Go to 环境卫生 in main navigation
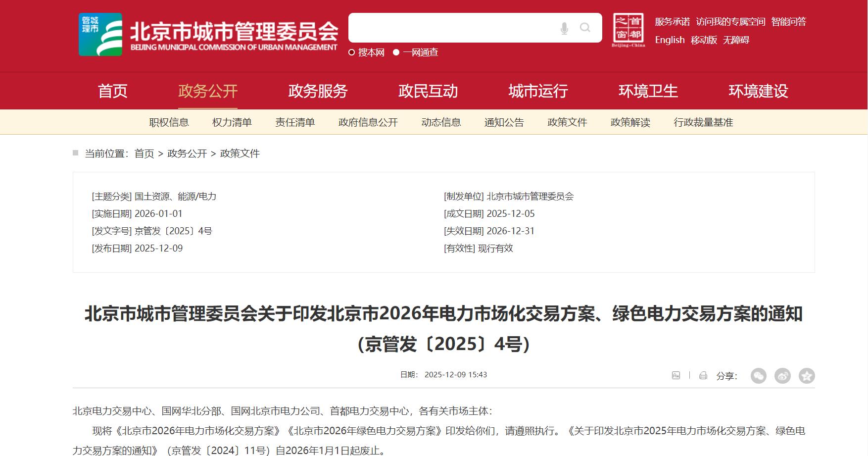The height and width of the screenshot is (456, 868). (x=648, y=91)
